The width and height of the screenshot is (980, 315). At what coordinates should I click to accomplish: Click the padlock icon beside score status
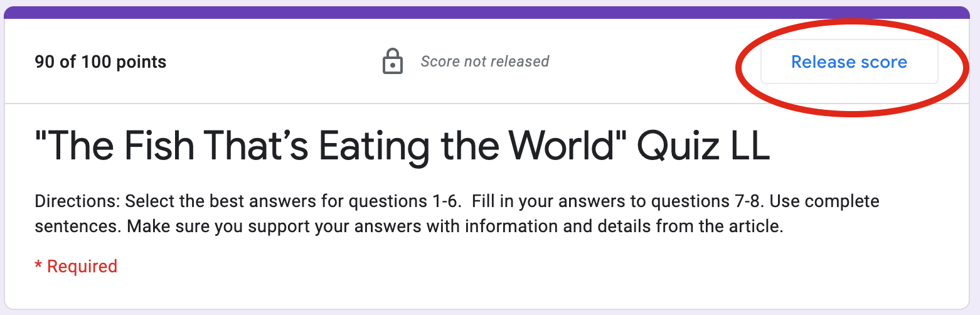pos(392,62)
